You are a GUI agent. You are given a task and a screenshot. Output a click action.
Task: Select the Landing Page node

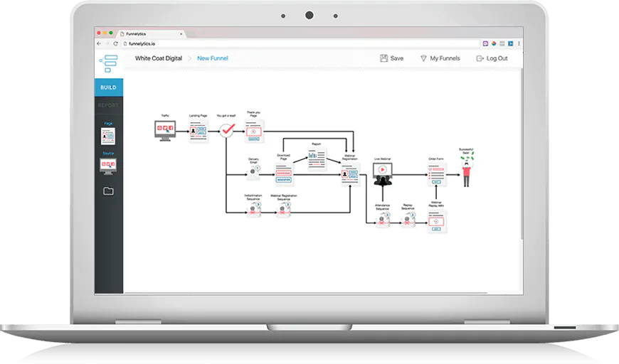point(199,131)
